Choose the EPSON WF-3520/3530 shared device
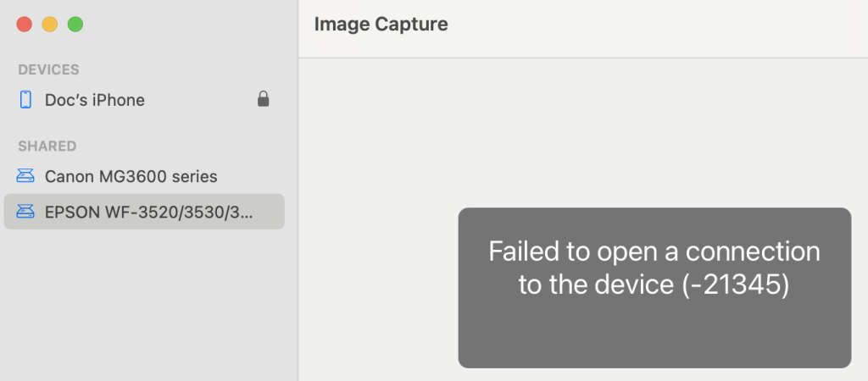Viewport: 868px width, 381px height. (148, 212)
